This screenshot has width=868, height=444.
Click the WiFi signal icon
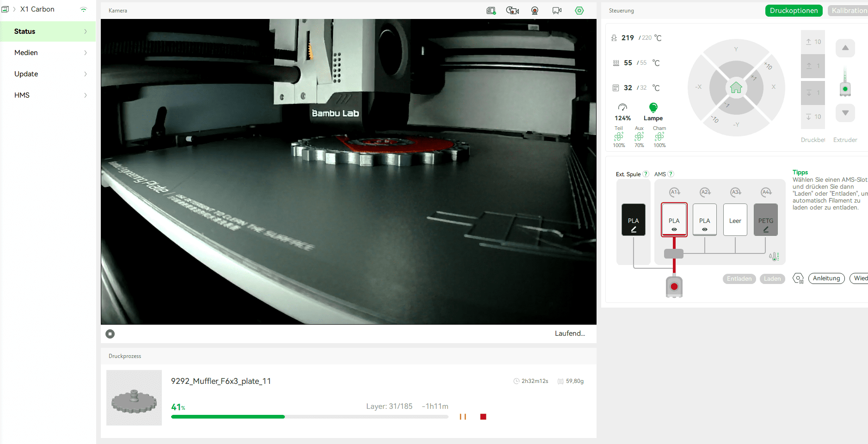[x=83, y=9]
